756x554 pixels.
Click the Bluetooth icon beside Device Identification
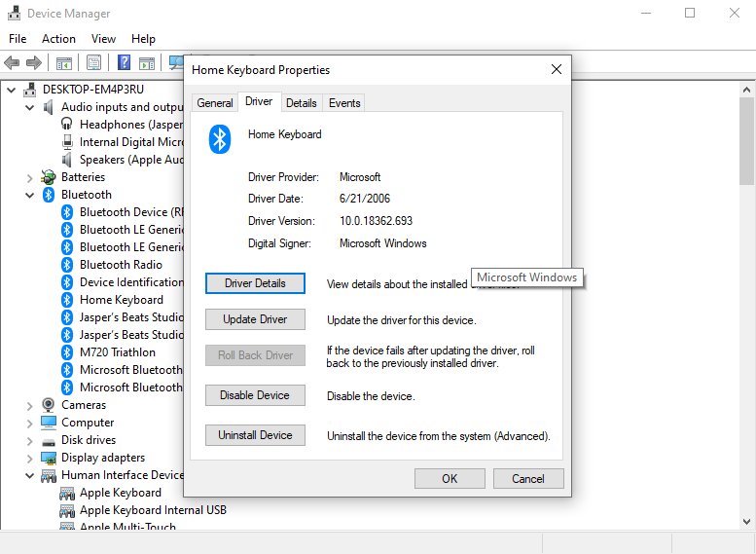(67, 282)
